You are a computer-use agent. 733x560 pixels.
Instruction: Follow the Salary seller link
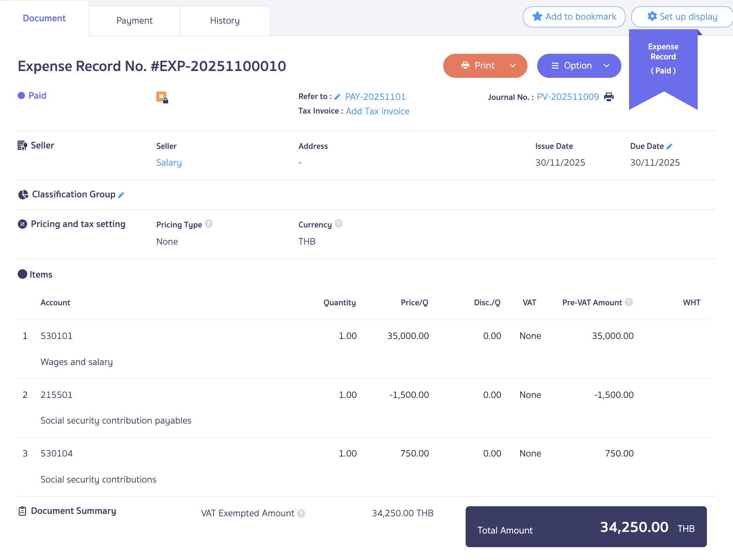coord(169,162)
